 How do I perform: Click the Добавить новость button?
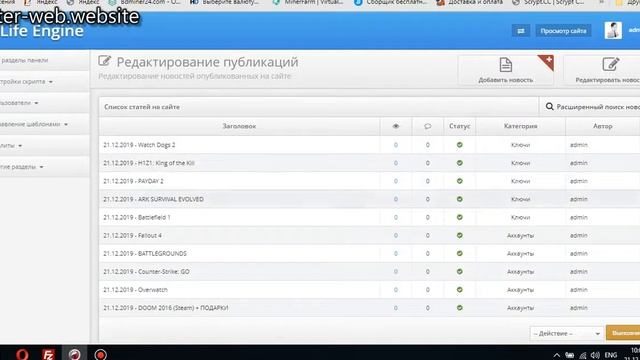coord(506,70)
